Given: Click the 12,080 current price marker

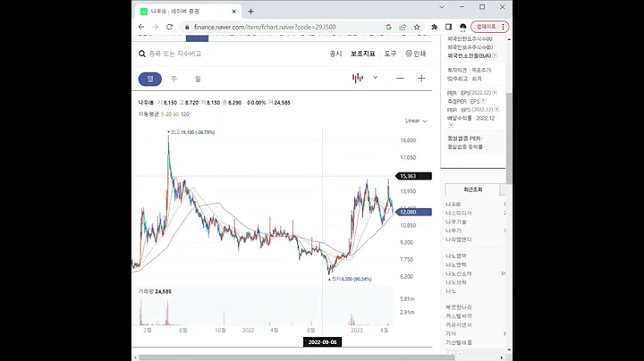Looking at the screenshot, I should coord(413,212).
